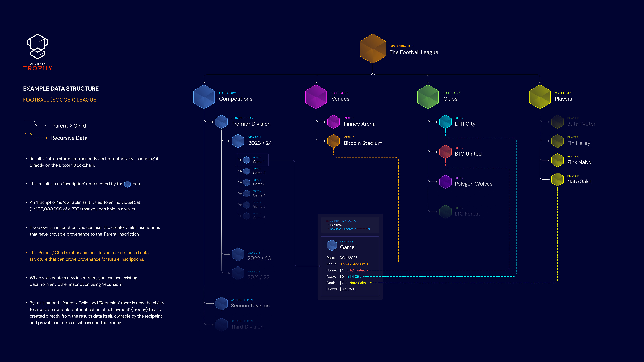644x362 pixels.
Task: Click the blue Competitions category hexagon
Action: coord(204,97)
